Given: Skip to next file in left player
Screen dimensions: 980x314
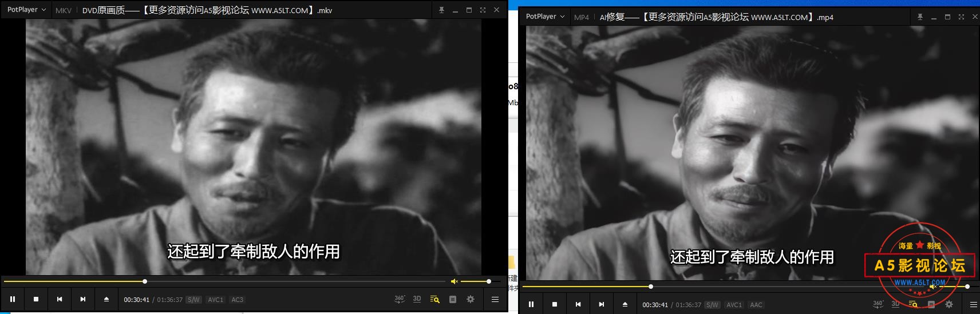Looking at the screenshot, I should tap(83, 299).
